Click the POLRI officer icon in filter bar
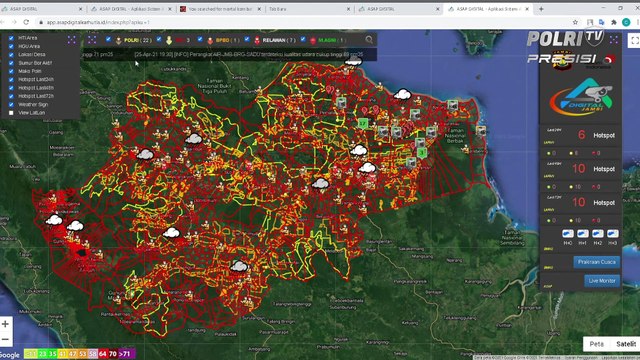 click(x=119, y=40)
